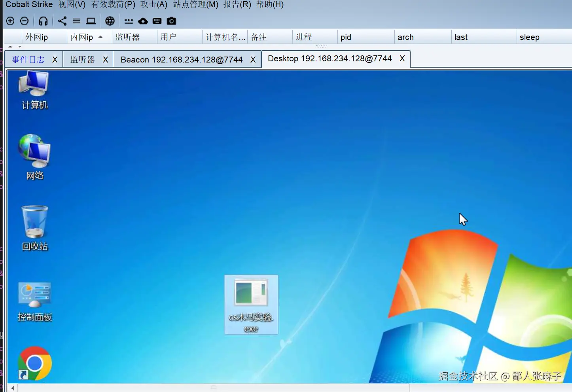Image resolution: width=572 pixels, height=392 pixels.
Task: Open the Cobalt Strike menu
Action: (29, 5)
